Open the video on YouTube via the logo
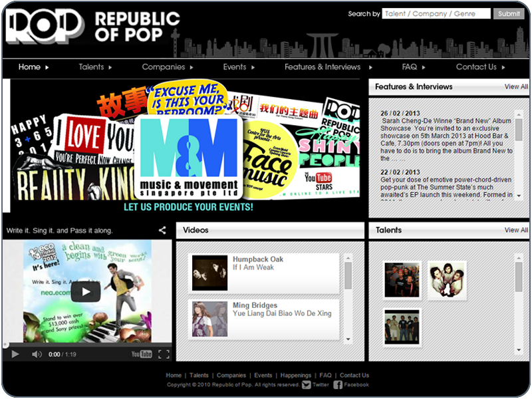The width and height of the screenshot is (532, 399). coord(142,354)
